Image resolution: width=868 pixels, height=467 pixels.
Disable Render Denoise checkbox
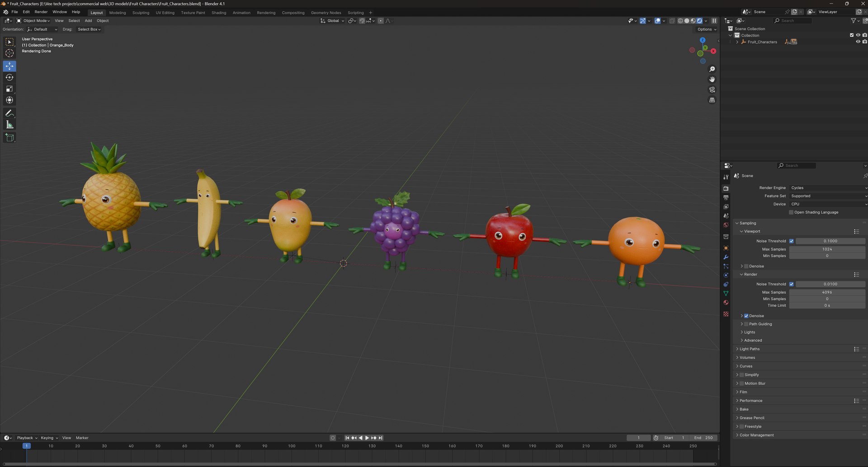click(746, 316)
